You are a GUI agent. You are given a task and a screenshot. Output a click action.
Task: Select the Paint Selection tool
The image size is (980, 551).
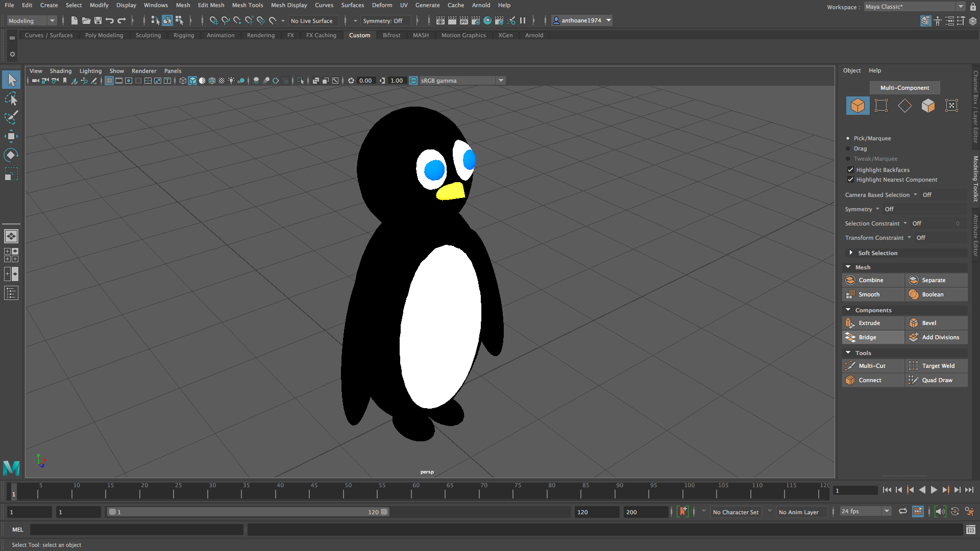tap(11, 117)
